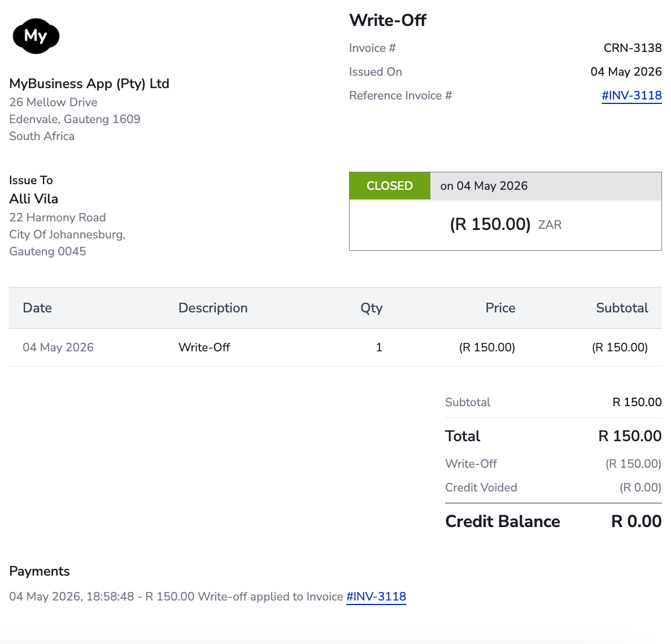Click the Credit Voided row label

pos(481,488)
